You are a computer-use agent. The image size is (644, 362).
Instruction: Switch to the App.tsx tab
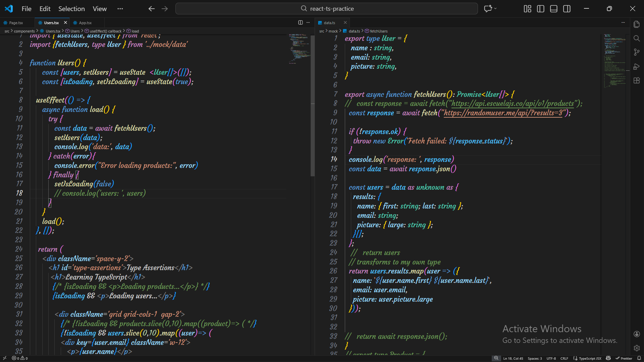point(85,23)
